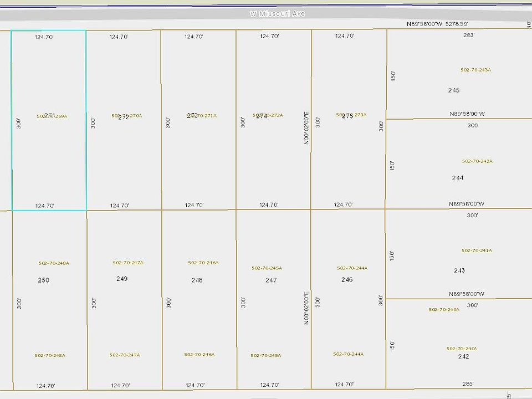Click the 502-70-273A parcel number label
This screenshot has width=532, height=399.
point(351,115)
